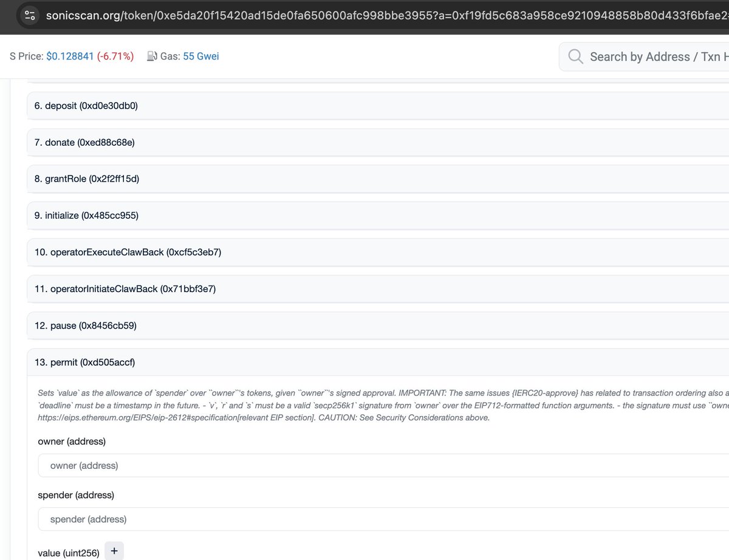Click the owner (address) input field

click(x=383, y=466)
